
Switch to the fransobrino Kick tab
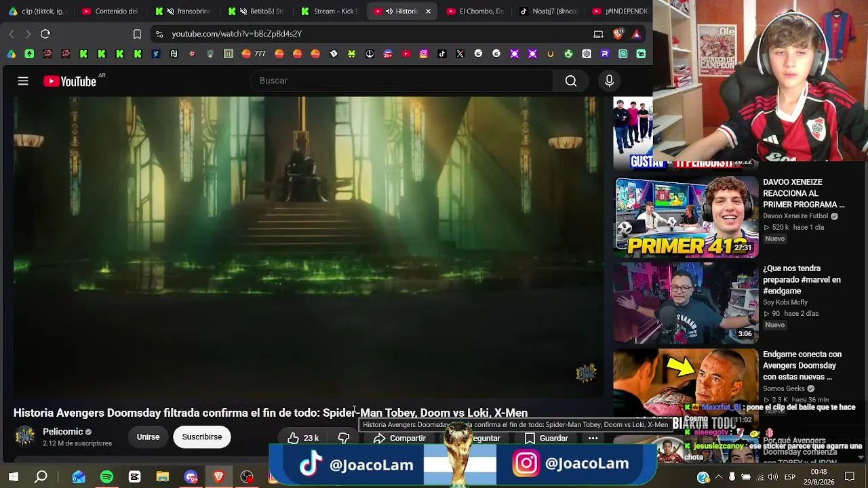pyautogui.click(x=184, y=11)
